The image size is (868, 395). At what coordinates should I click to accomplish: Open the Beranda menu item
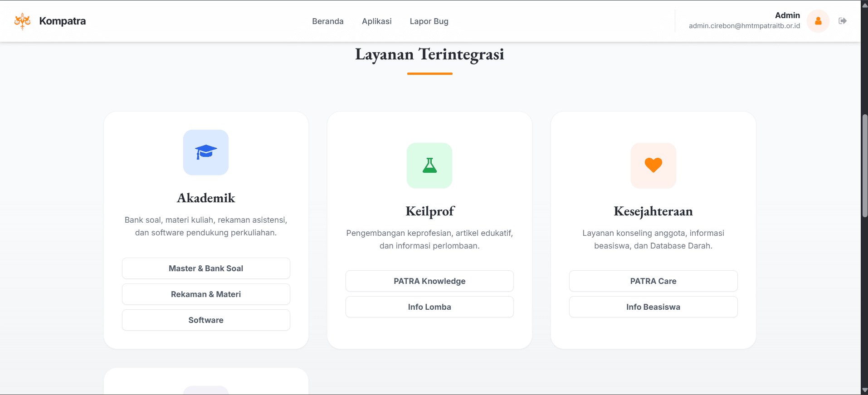[x=328, y=21]
